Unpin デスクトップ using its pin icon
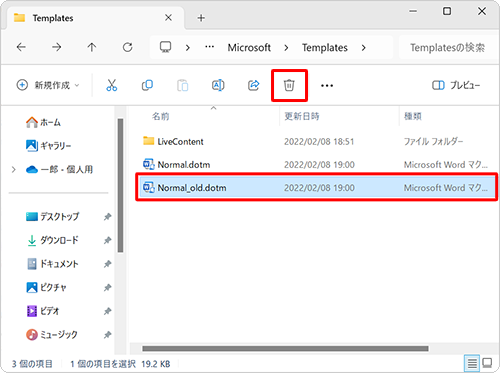This screenshot has width=500, height=373. click(x=107, y=217)
